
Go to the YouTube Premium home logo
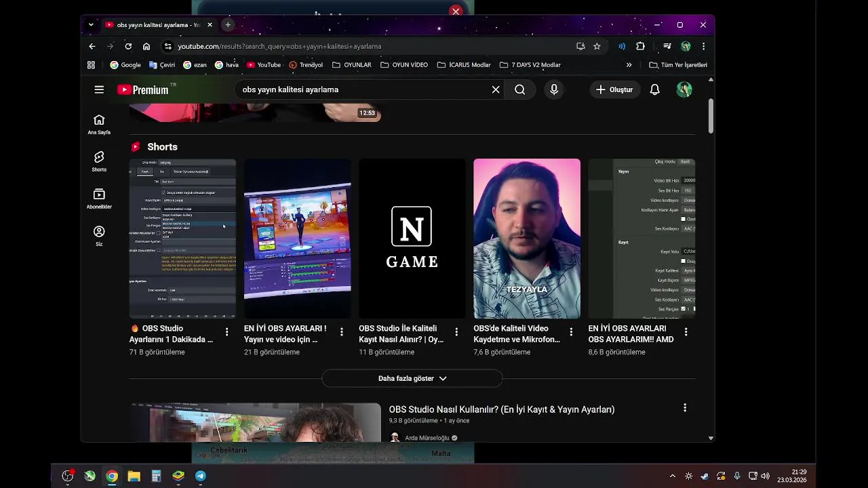(x=143, y=89)
